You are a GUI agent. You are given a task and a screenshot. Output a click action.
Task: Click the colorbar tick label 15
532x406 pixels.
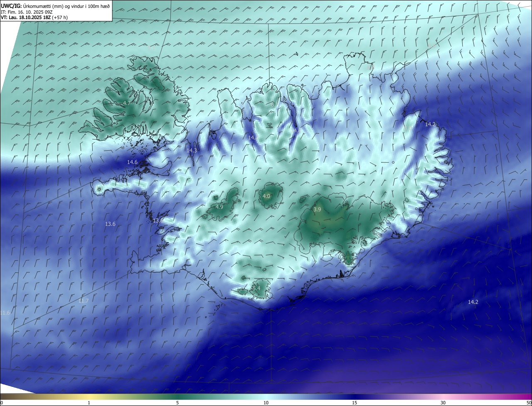tap(355, 403)
